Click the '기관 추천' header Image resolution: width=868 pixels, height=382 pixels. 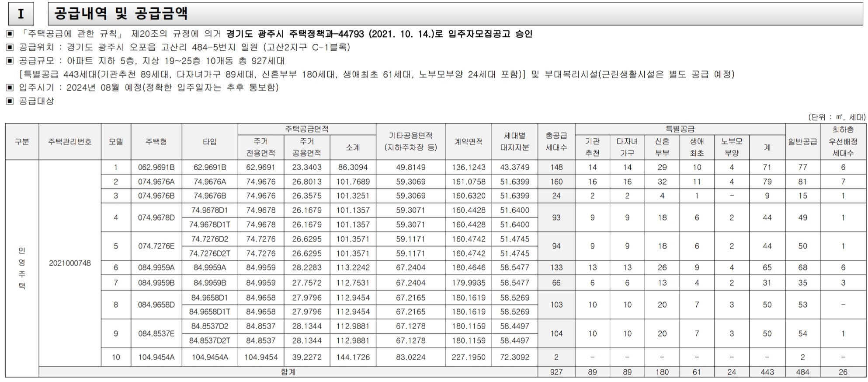[x=592, y=147]
